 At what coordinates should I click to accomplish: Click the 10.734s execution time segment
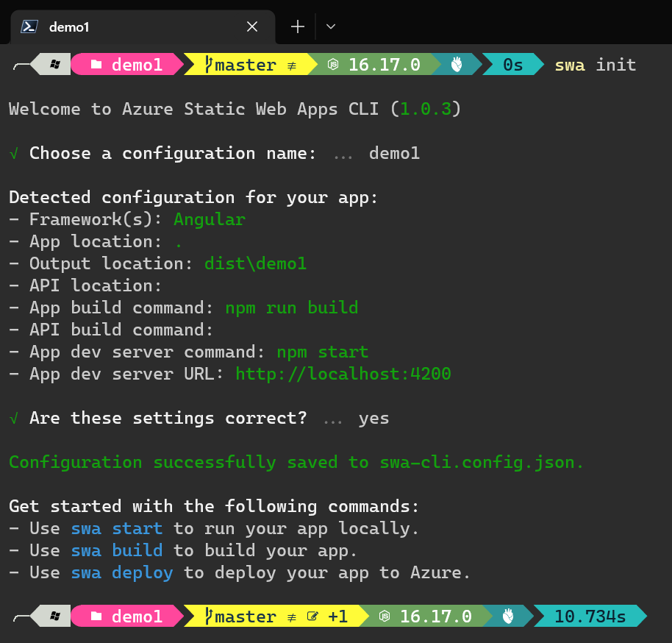(590, 616)
